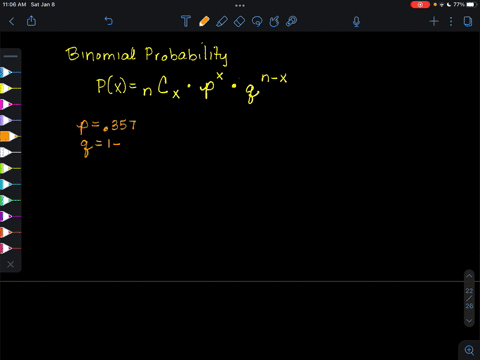Image resolution: width=480 pixels, height=360 pixels.
Task: Tap the 11:06 AM clock
Action: tap(14, 5)
